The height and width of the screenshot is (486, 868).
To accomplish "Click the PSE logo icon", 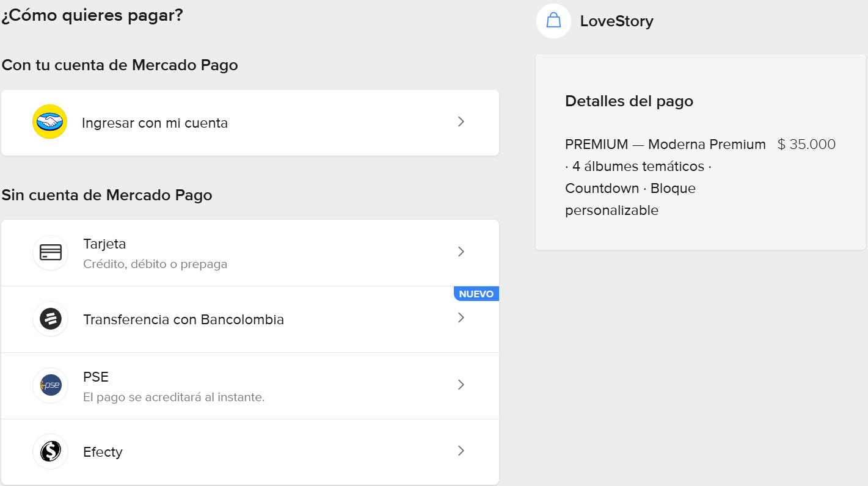I will (x=50, y=385).
